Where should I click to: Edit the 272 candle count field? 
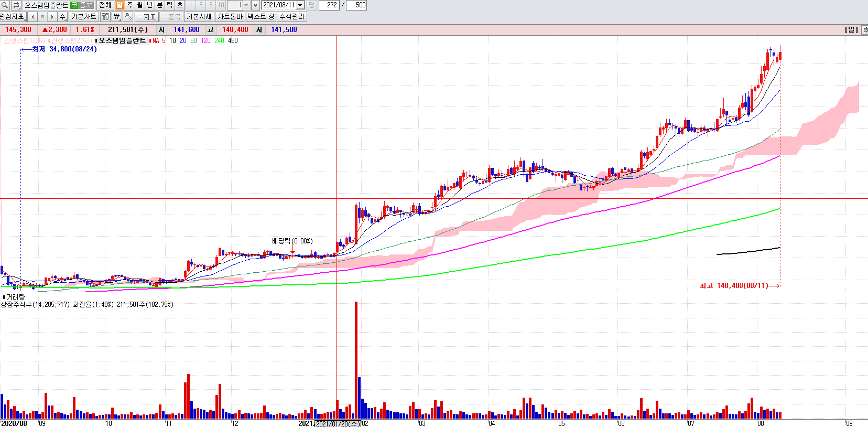point(329,5)
